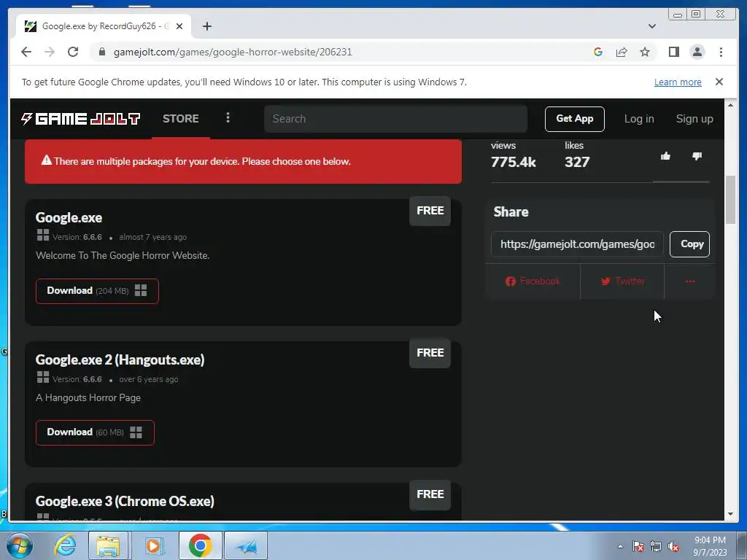Image resolution: width=747 pixels, height=560 pixels.
Task: Open File Explorer from the taskbar
Action: pos(108,545)
